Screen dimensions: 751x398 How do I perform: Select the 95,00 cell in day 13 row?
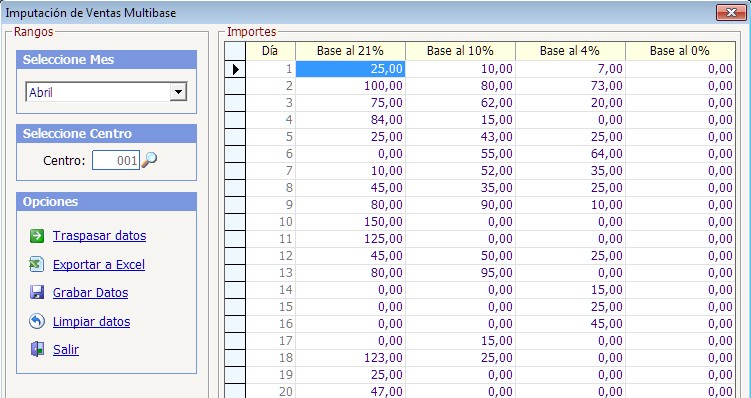[x=460, y=273]
